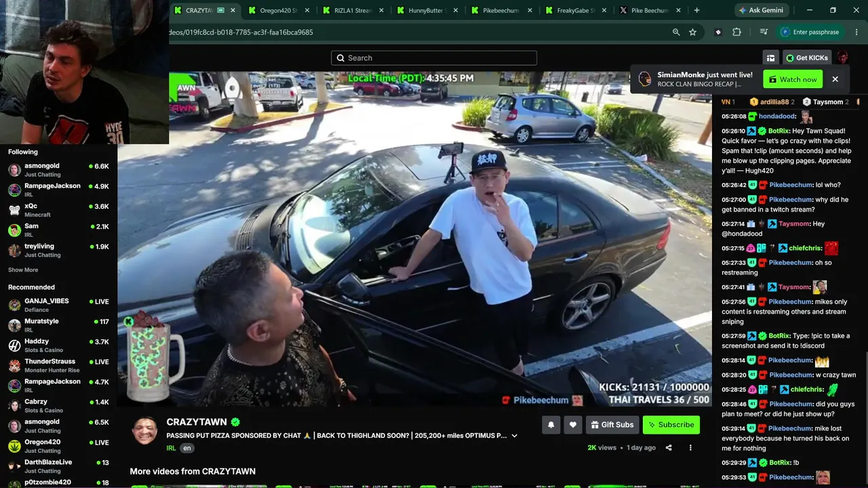Viewport: 868px width, 488px height.
Task: Open the vertical three-dot video options menu
Action: [x=690, y=447]
